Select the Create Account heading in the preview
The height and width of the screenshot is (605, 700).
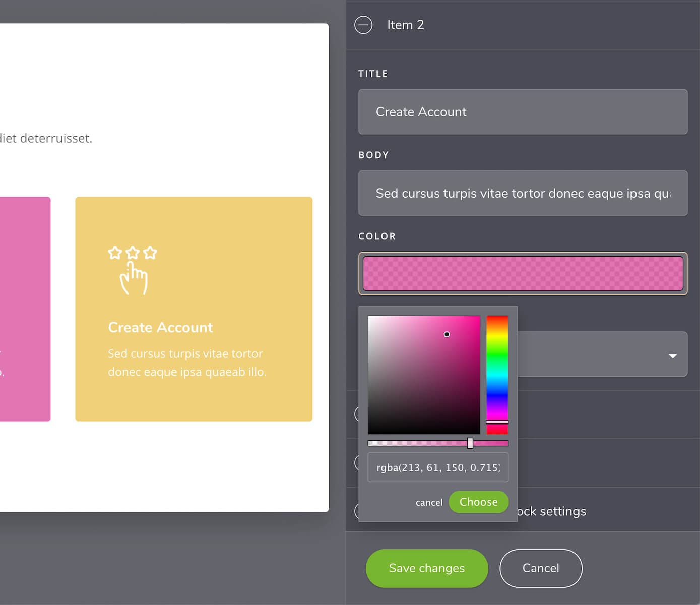pos(160,328)
